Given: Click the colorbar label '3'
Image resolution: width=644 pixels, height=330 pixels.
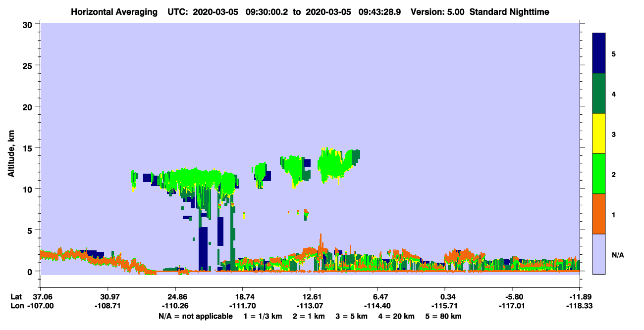Looking at the screenshot, I should point(614,134).
